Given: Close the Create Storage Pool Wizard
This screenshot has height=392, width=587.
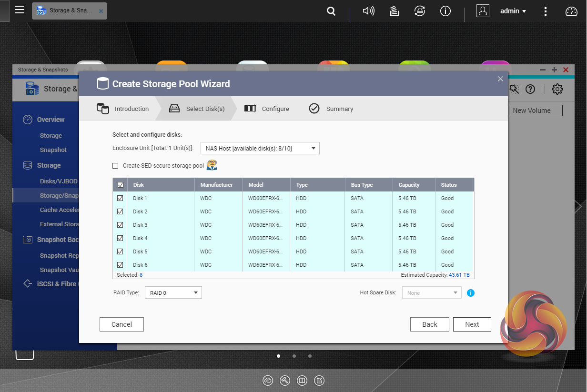Looking at the screenshot, I should pyautogui.click(x=500, y=79).
